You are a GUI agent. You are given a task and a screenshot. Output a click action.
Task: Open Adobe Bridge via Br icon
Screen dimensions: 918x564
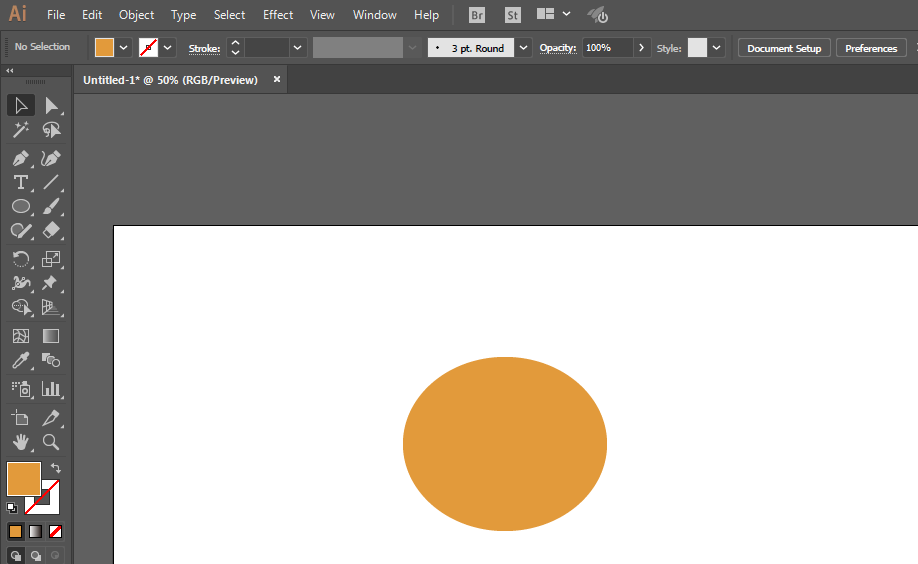point(478,15)
